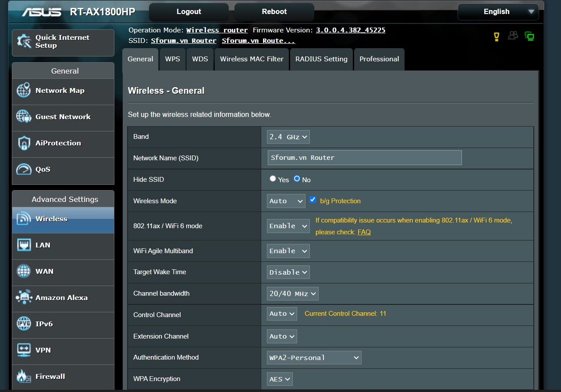This screenshot has height=392, width=561.
Task: Open Firewall menu label
Action: [x=50, y=376]
